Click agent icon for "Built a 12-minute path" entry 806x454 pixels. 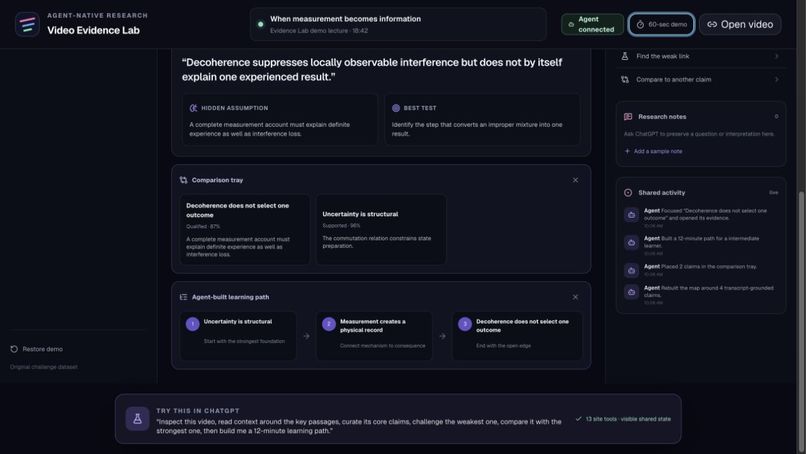point(631,243)
